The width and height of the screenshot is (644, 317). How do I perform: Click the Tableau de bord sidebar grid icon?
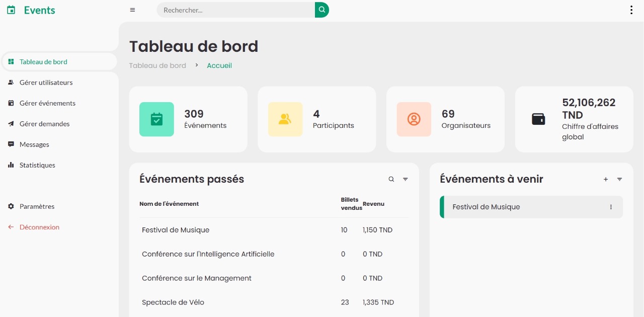tap(11, 62)
